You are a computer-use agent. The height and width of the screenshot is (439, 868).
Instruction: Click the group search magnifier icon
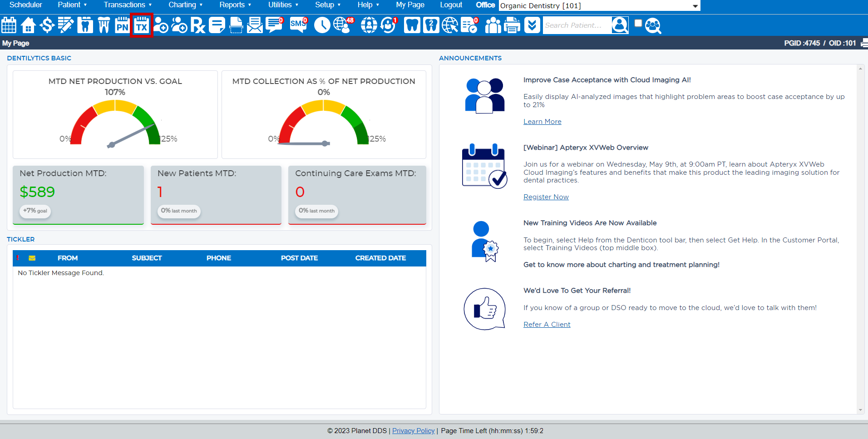[x=653, y=25]
